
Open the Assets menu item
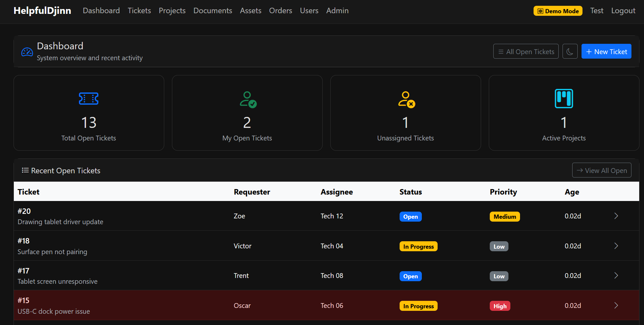tap(251, 11)
